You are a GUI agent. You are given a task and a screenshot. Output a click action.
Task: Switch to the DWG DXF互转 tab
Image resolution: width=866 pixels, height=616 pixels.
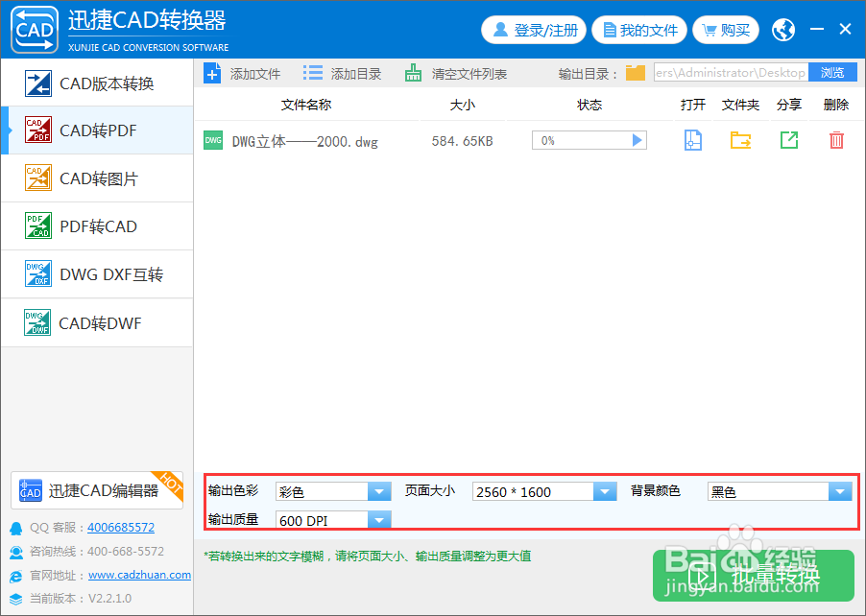point(96,274)
